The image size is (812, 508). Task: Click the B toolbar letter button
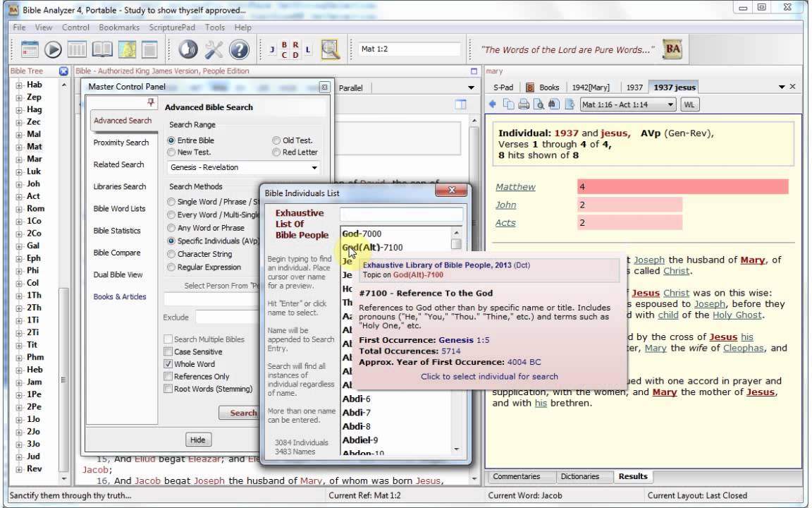pyautogui.click(x=284, y=45)
